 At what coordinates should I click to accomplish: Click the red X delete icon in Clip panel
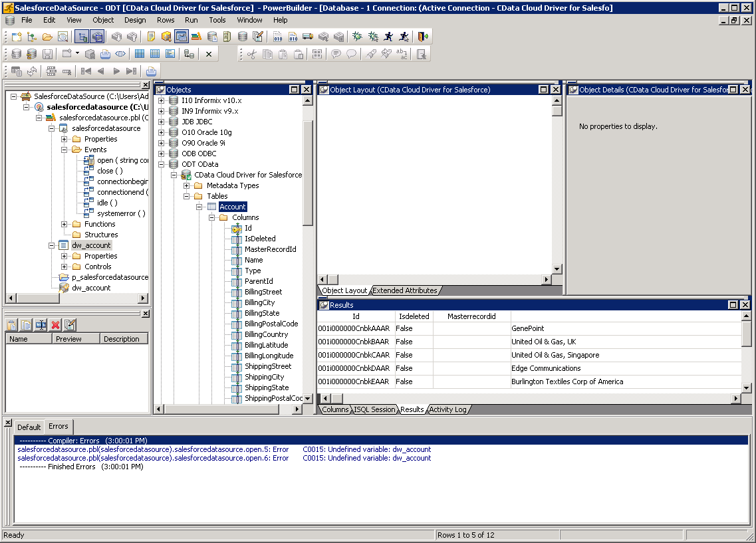point(55,325)
